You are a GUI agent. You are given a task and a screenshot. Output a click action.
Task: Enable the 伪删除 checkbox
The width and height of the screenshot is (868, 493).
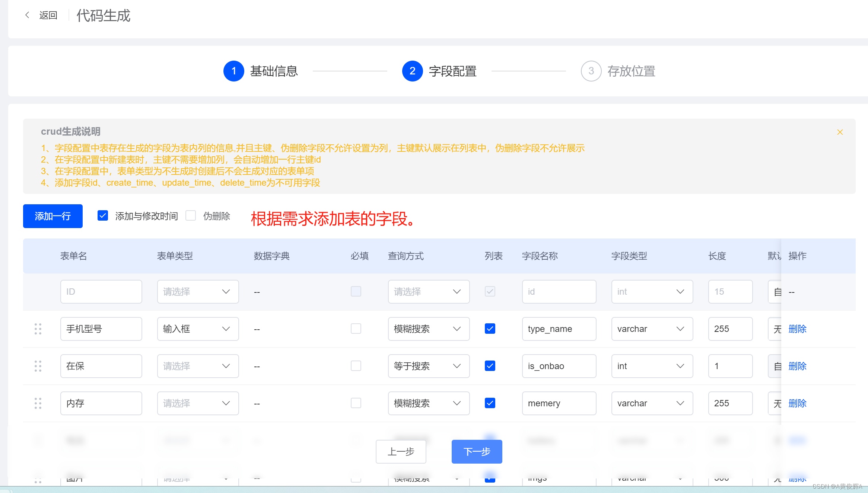tap(191, 215)
